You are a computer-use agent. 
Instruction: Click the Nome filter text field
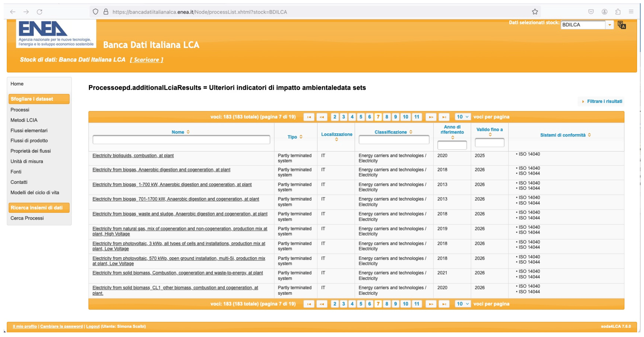181,140
